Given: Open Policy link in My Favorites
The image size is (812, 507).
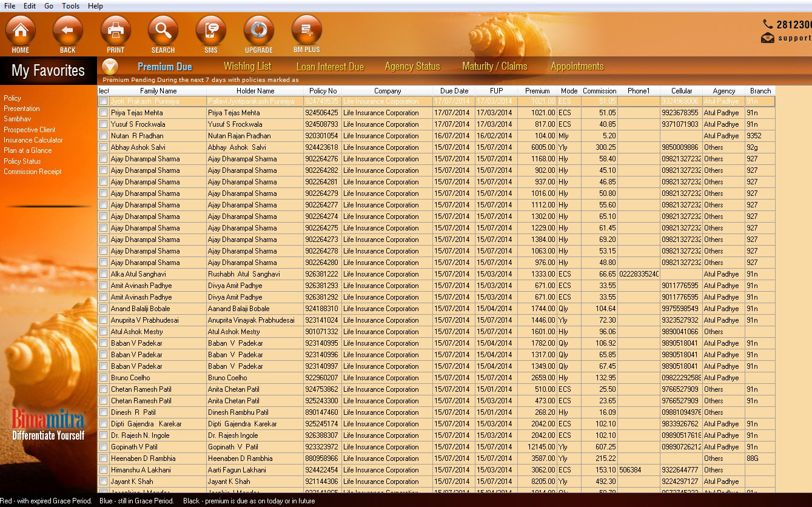Looking at the screenshot, I should coord(12,98).
